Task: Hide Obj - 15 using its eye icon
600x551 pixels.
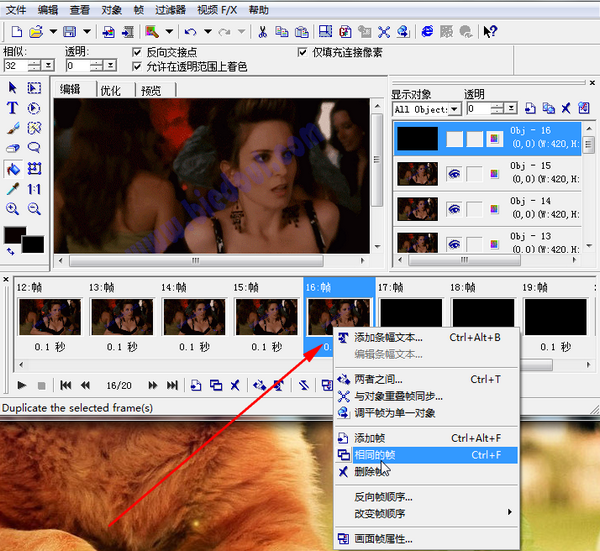Action: [454, 174]
